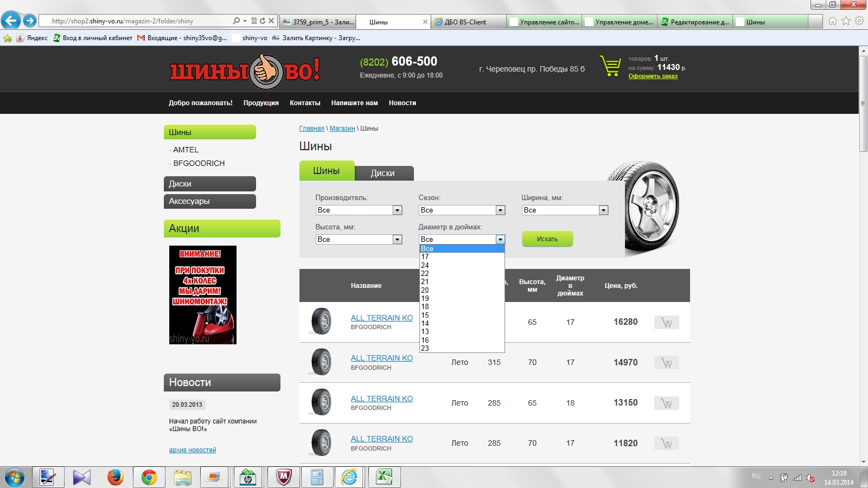868x488 pixels.
Task: Click the RU language indicator in tray
Action: 756,476
